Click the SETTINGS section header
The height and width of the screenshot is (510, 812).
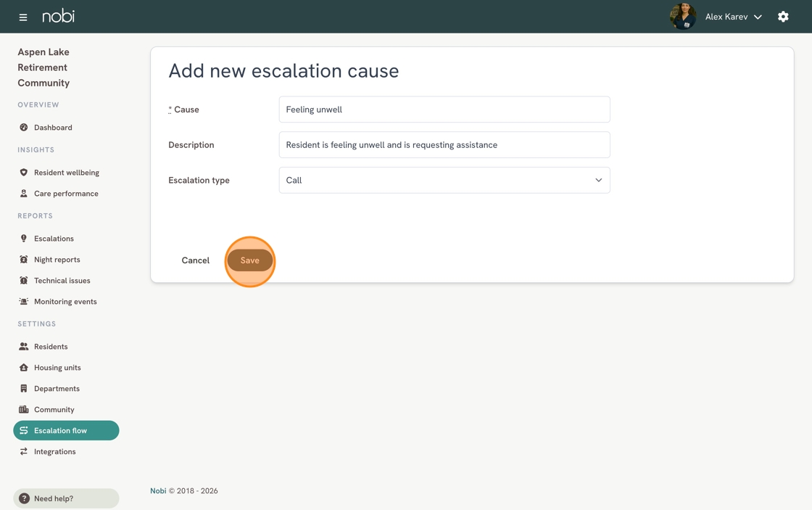[37, 324]
